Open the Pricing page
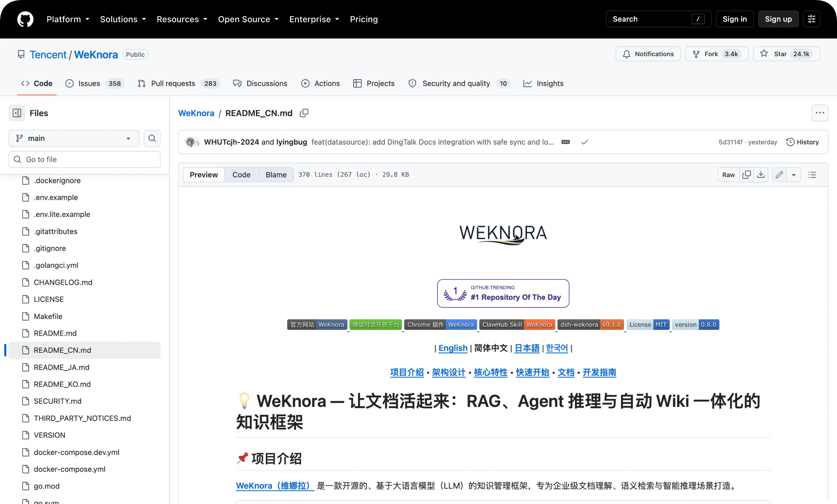Viewport: 837px width, 504px height. point(364,19)
